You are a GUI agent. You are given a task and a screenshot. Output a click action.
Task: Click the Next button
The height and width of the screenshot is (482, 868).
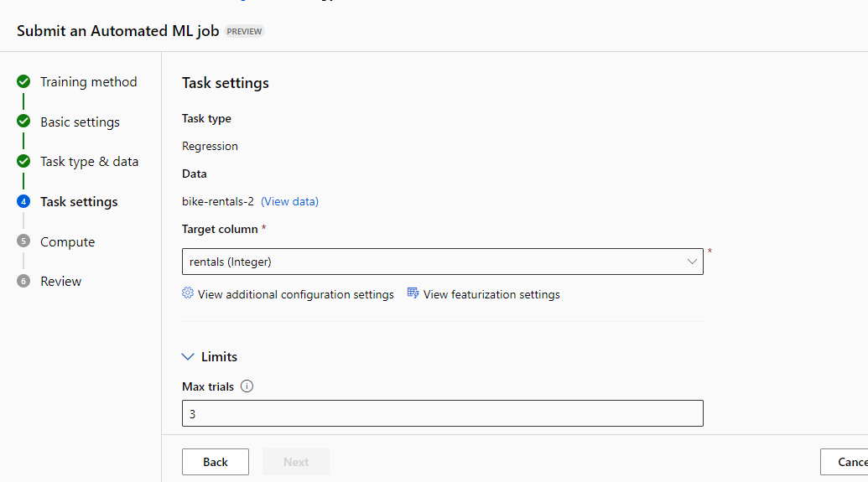click(296, 462)
